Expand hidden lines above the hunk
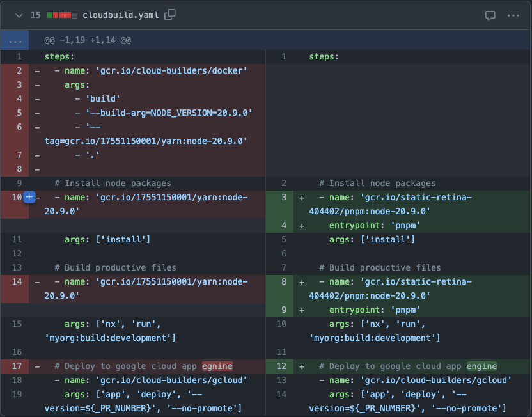 click(15, 40)
